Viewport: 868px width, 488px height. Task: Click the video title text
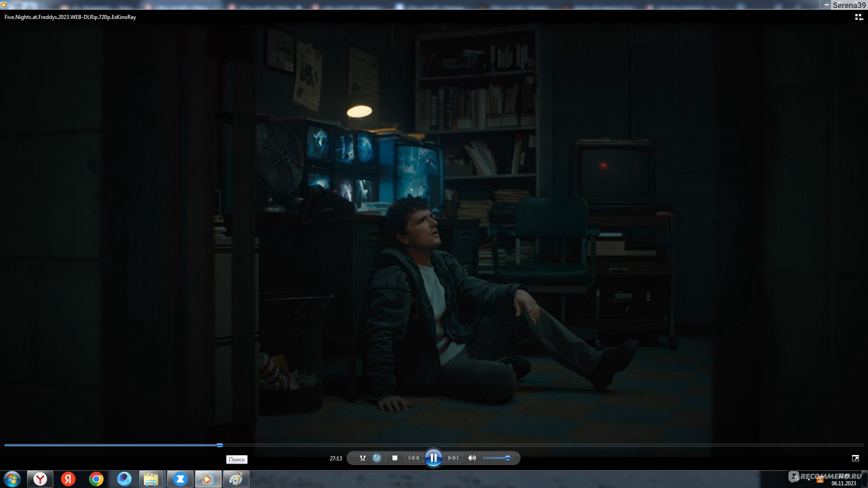[x=70, y=17]
